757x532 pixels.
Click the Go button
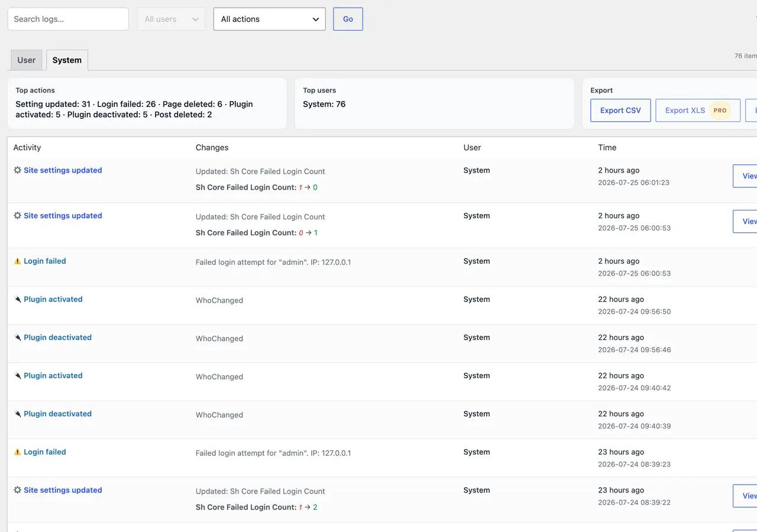coord(348,19)
